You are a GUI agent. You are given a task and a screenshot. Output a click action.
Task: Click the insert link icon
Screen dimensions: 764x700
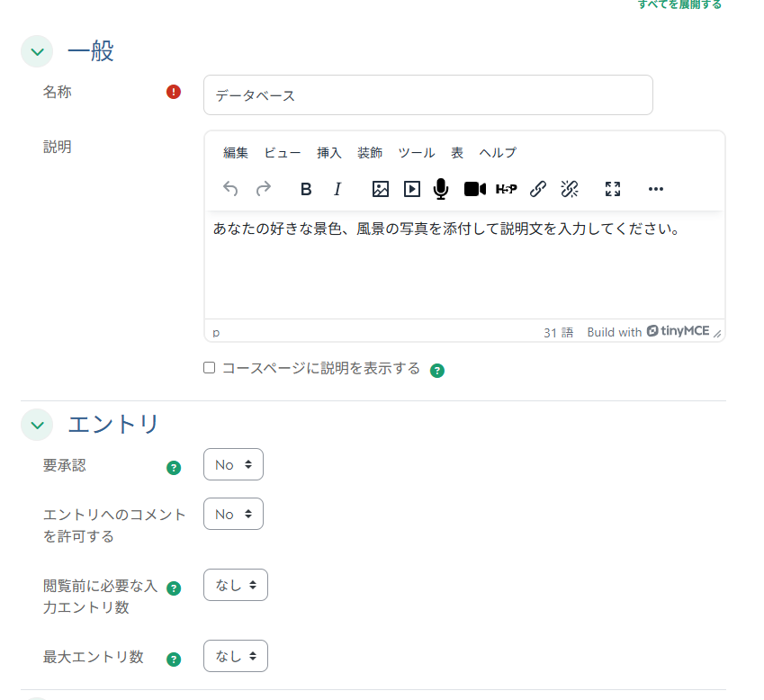(x=538, y=189)
